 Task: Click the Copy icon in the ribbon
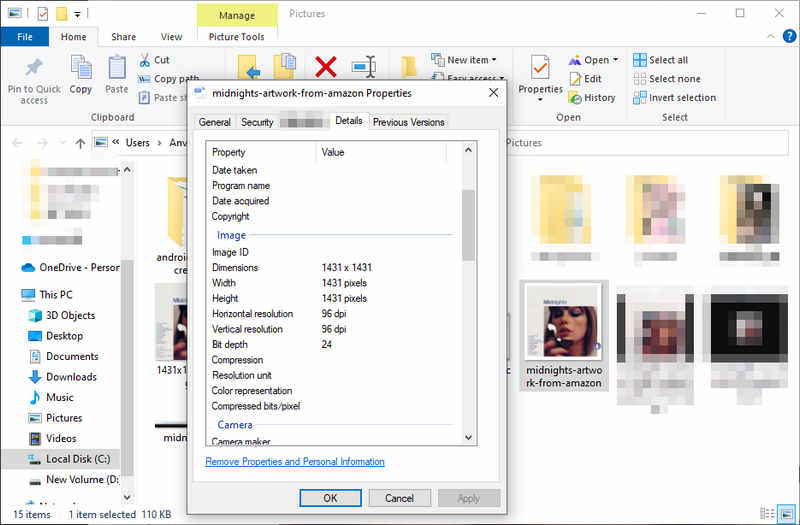pyautogui.click(x=81, y=69)
